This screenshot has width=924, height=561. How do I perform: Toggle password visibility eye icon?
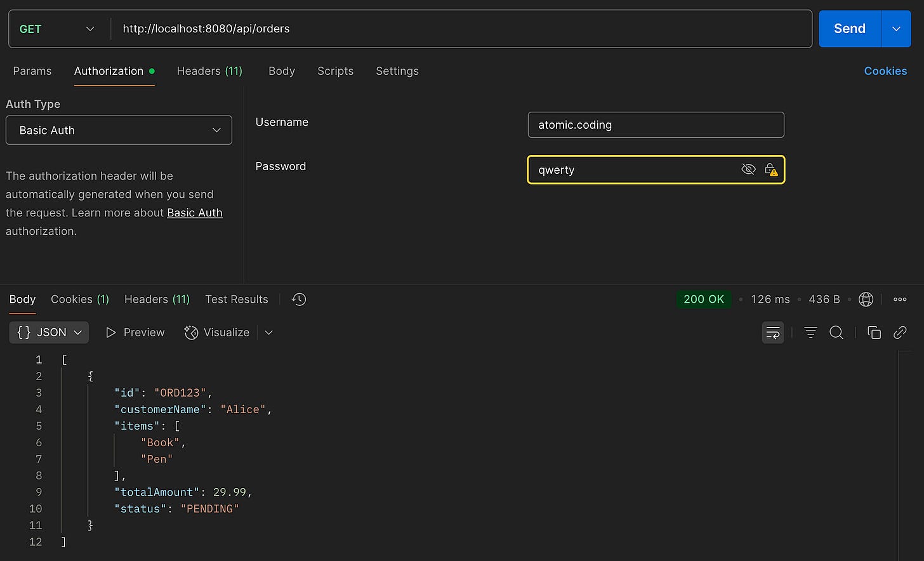coord(748,169)
